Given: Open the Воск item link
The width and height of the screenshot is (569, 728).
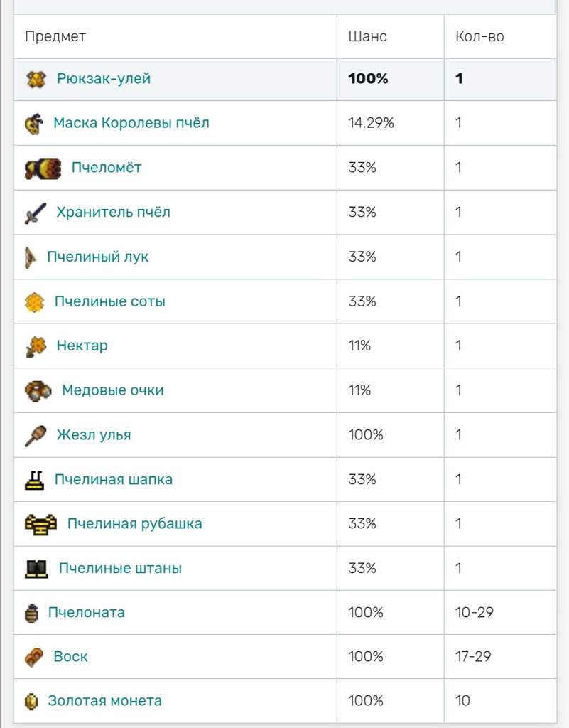Looking at the screenshot, I should click(x=70, y=656).
